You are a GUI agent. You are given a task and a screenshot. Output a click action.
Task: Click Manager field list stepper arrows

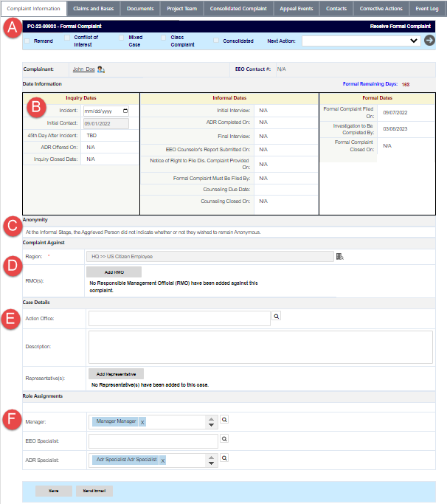(211, 422)
